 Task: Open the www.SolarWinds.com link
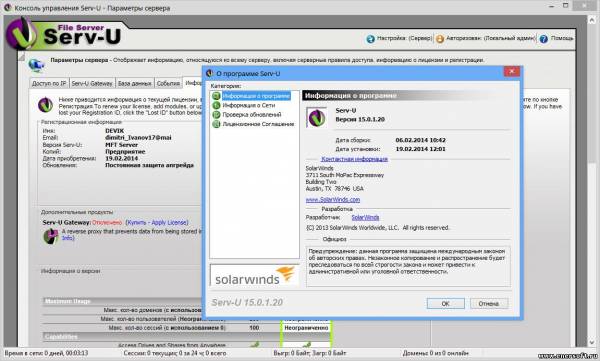tap(333, 199)
